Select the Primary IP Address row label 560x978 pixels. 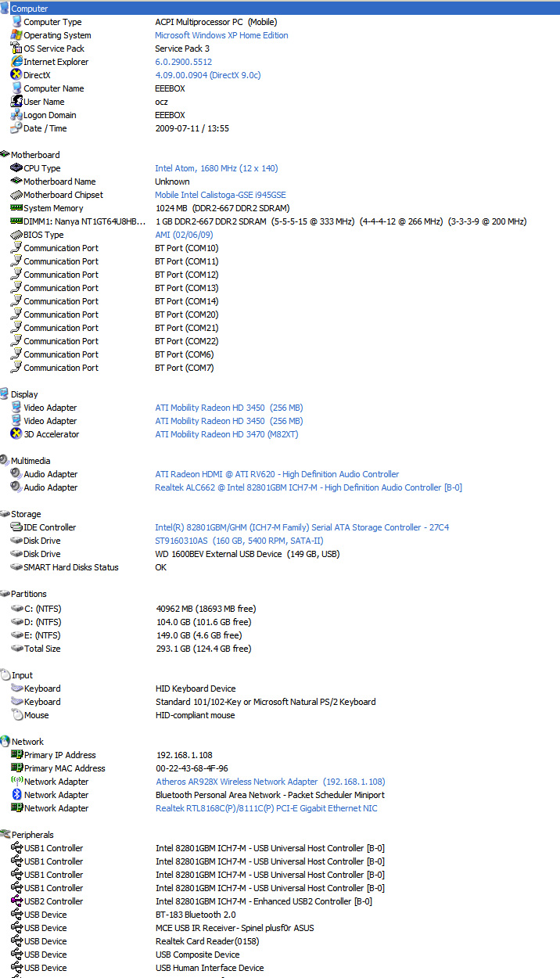(x=60, y=755)
